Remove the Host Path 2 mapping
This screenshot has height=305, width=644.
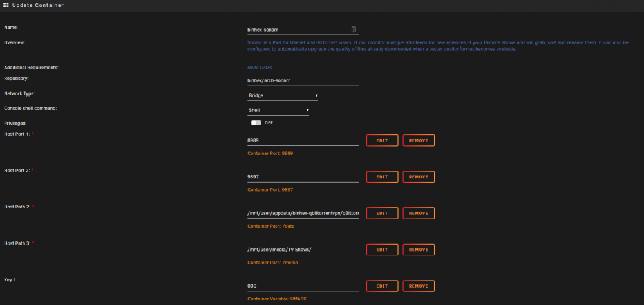tap(419, 214)
